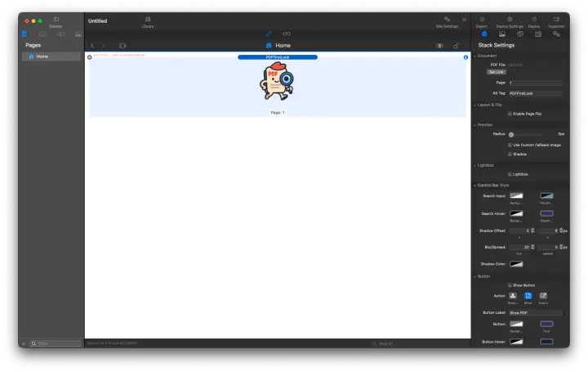Open Search Input background color swatch
Viewport: 588px width, 372px height.
tap(516, 196)
